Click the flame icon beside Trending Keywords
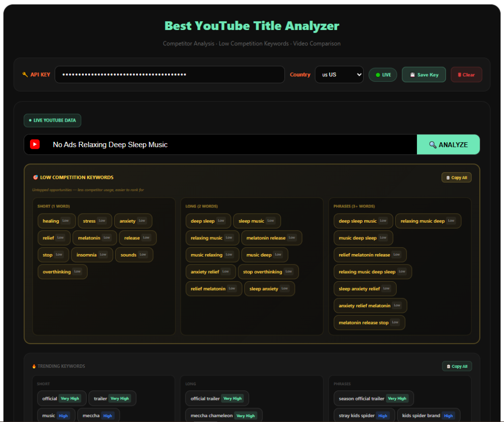 click(34, 366)
